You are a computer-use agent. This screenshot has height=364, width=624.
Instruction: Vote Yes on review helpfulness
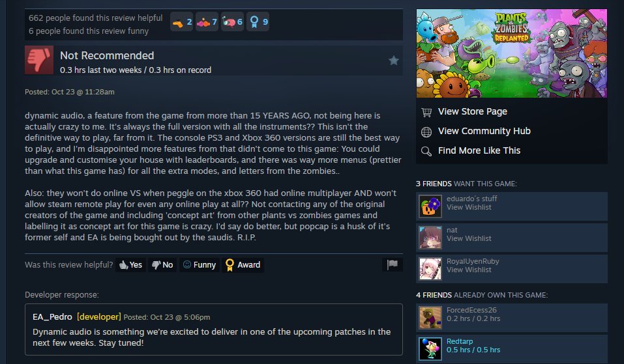(x=130, y=264)
